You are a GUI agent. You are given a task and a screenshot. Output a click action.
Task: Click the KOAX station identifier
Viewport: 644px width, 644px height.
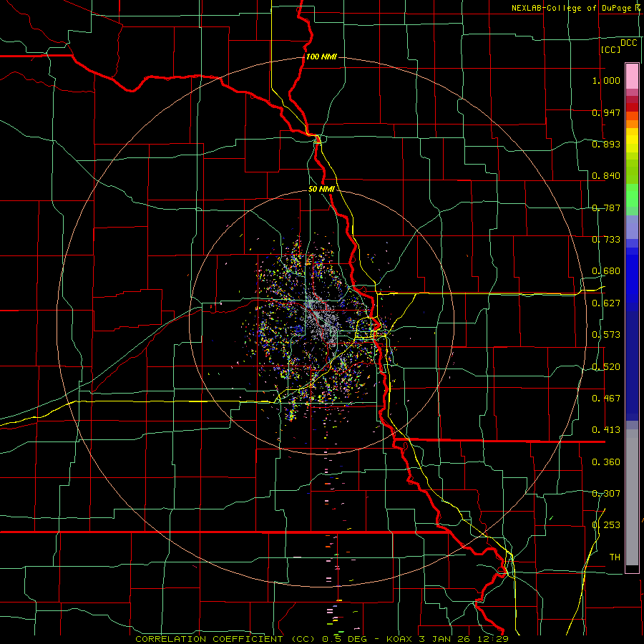coord(400,639)
